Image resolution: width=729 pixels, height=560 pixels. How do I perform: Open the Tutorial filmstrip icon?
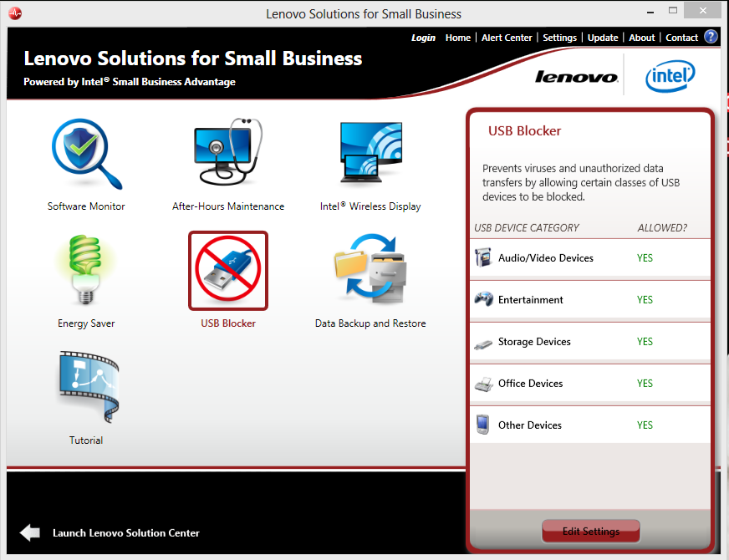(89, 387)
